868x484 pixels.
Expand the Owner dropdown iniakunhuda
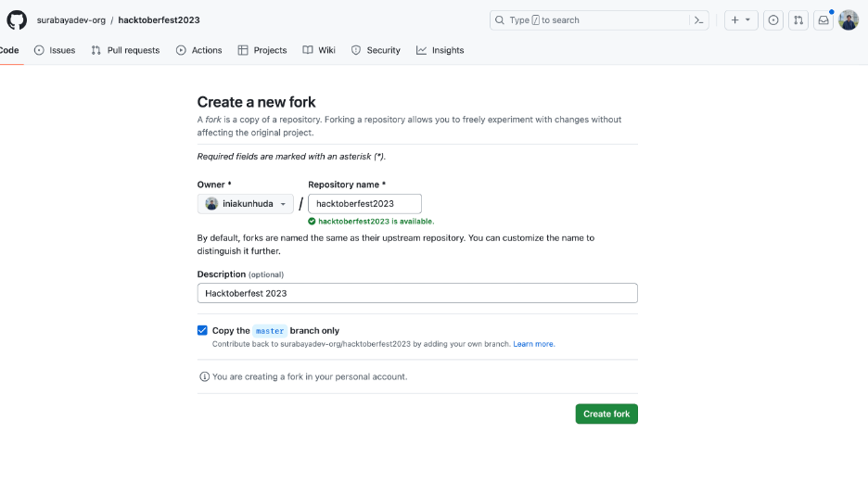[x=245, y=204]
